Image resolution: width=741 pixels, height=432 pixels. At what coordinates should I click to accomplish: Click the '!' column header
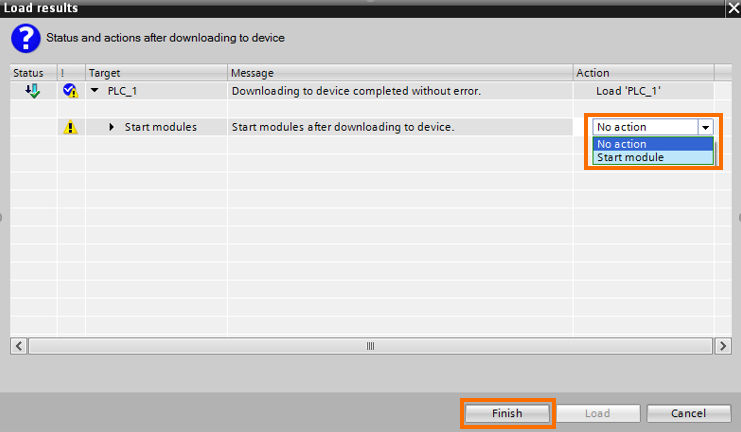pos(71,73)
